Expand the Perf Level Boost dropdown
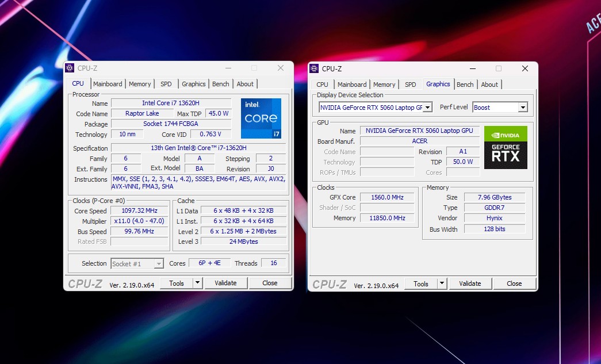Viewport: 601px width, 364px height. point(523,108)
